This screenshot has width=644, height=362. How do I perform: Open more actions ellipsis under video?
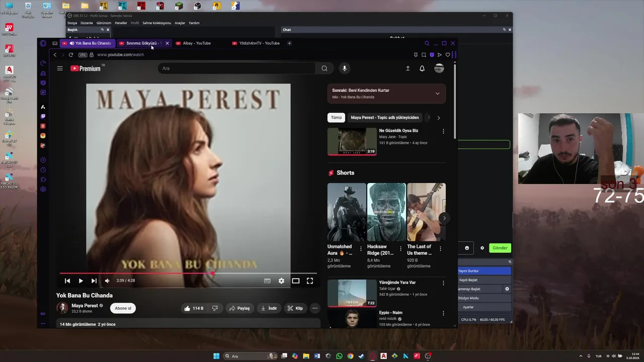315,308
